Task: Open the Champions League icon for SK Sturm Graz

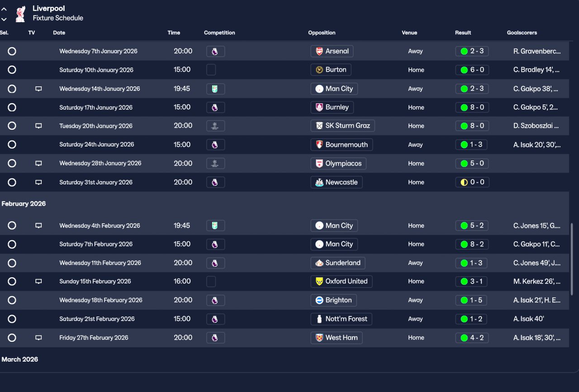Action: (215, 126)
